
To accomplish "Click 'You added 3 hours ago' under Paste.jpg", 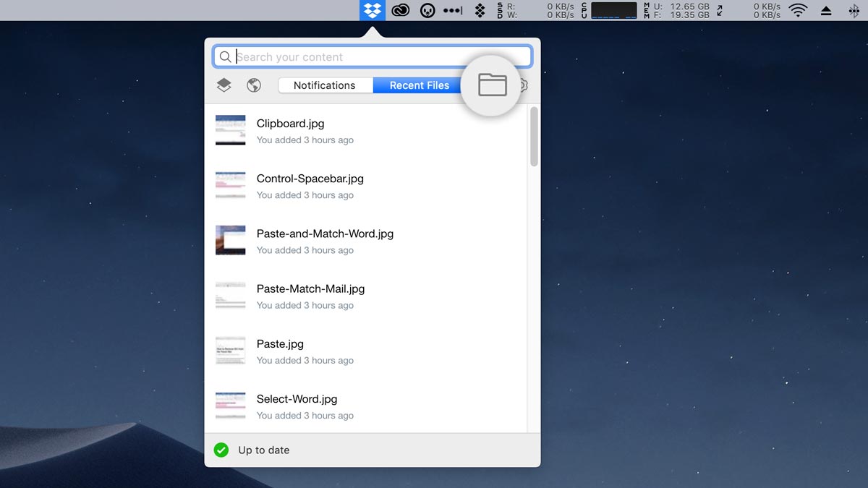I will pos(305,360).
